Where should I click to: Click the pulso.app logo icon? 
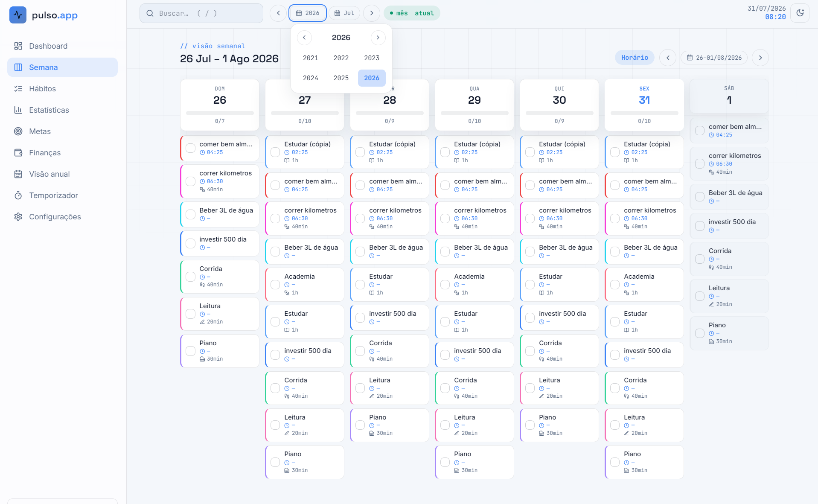18,15
